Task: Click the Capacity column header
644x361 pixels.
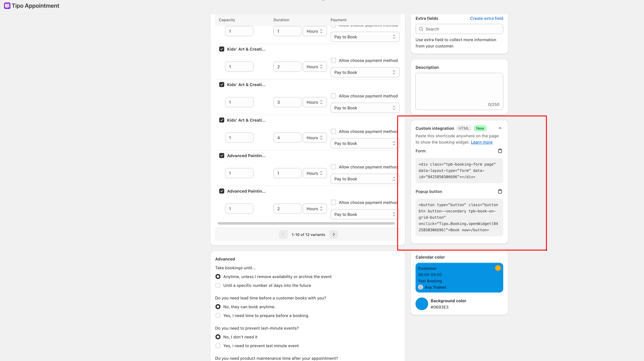Action: coord(227,20)
